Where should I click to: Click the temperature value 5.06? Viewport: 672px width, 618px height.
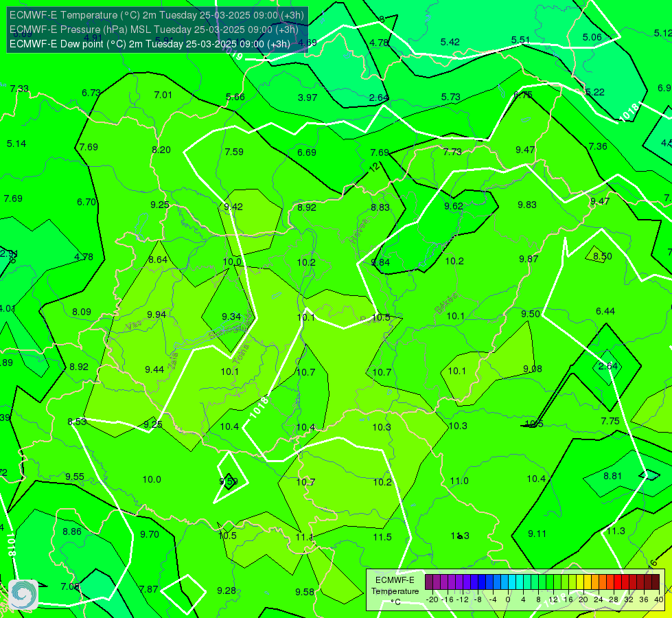coord(592,37)
